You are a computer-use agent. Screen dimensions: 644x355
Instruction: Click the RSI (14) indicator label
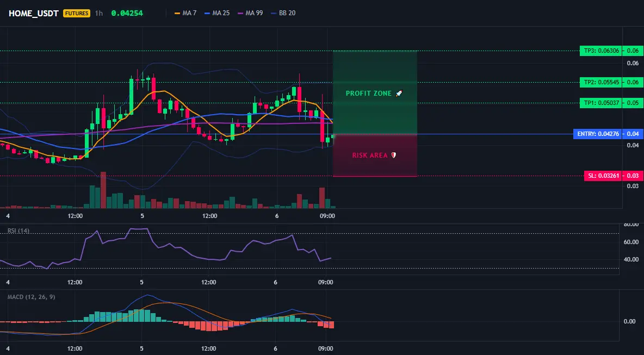tap(18, 231)
